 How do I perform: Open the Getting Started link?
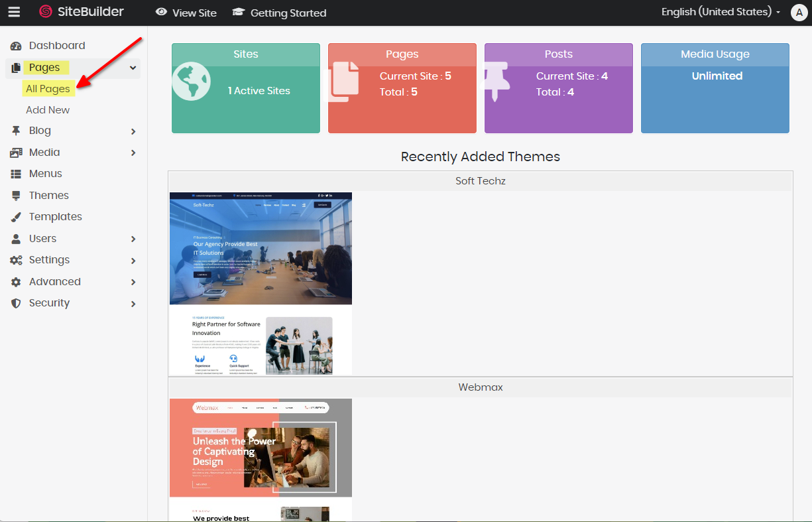(x=288, y=13)
